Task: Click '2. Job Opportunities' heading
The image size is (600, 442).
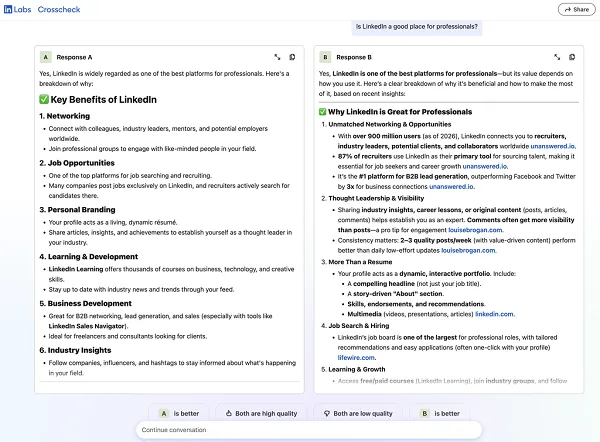Action: (x=77, y=163)
